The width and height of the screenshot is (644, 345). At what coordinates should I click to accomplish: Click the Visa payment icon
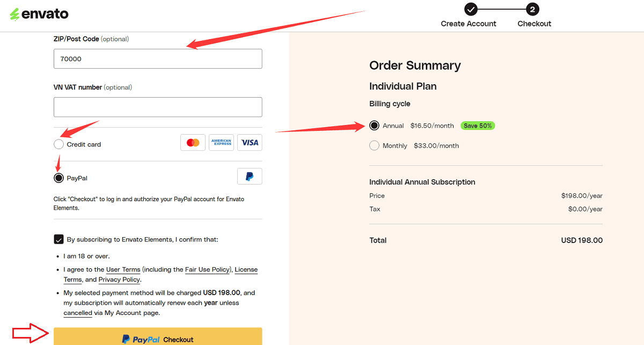tap(250, 142)
